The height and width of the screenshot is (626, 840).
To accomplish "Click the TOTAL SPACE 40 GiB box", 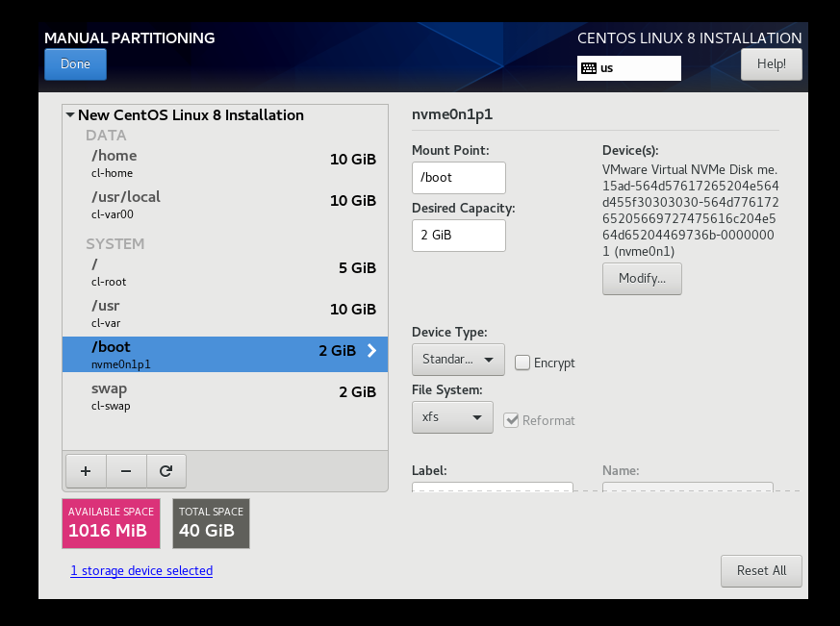I will (211, 524).
